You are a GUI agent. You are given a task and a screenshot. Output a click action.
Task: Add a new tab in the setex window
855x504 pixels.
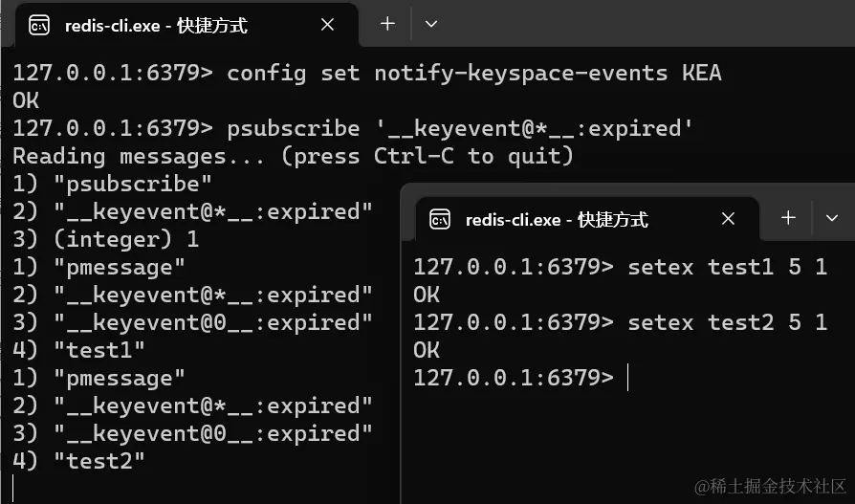788,218
